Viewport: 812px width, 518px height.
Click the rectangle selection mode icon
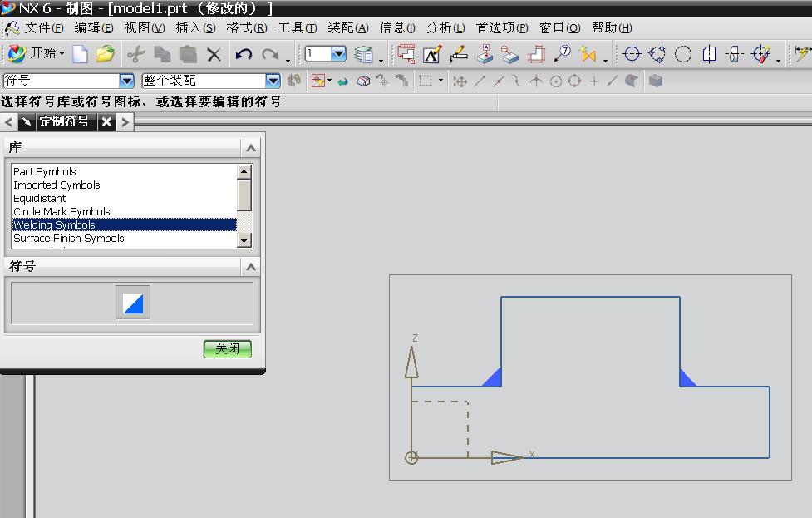click(426, 81)
